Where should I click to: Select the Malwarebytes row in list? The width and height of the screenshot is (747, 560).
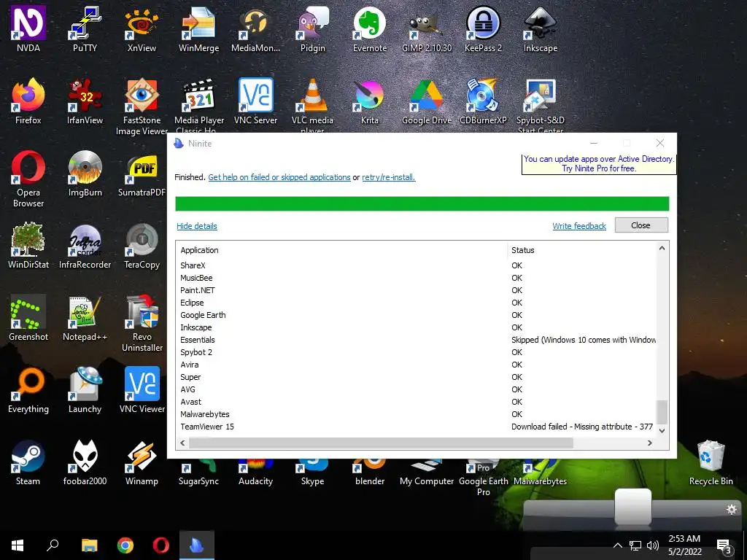(x=417, y=414)
